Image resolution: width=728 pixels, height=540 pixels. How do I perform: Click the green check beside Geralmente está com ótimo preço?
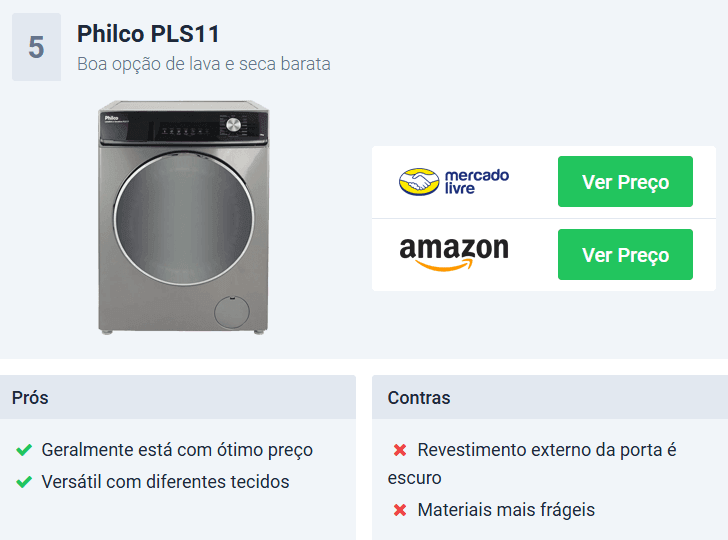24,450
